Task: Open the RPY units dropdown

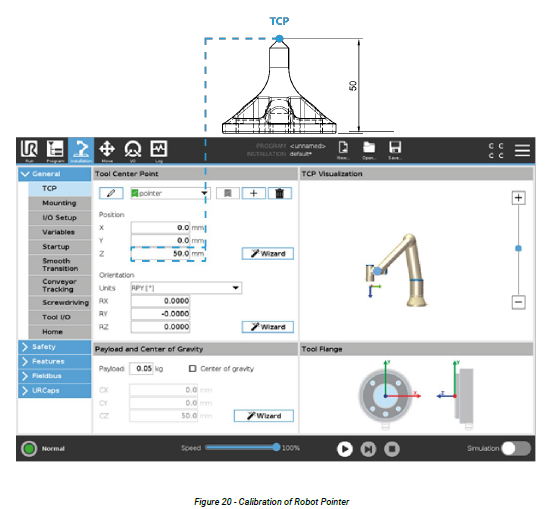Action: click(186, 288)
